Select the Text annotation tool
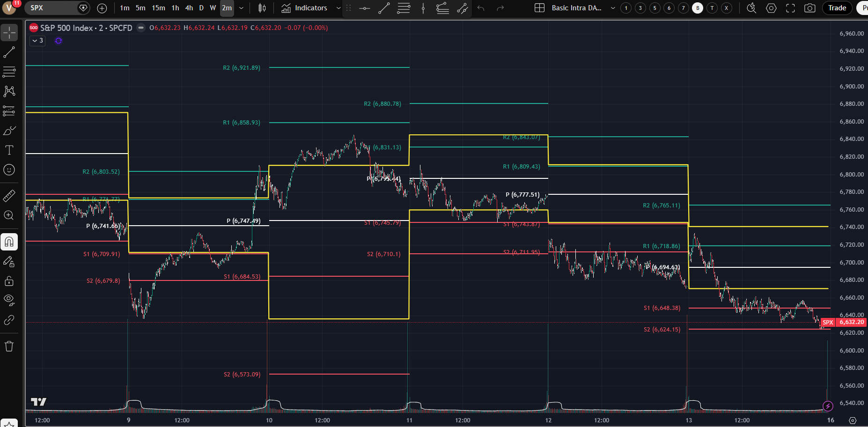The height and width of the screenshot is (427, 868). tap(9, 150)
